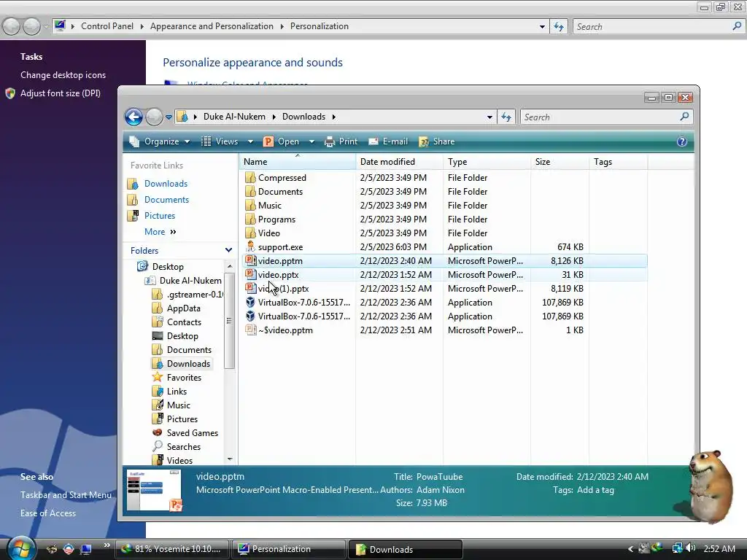Image resolution: width=747 pixels, height=560 pixels.
Task: Select Favorites star folder in tree
Action: tap(184, 378)
